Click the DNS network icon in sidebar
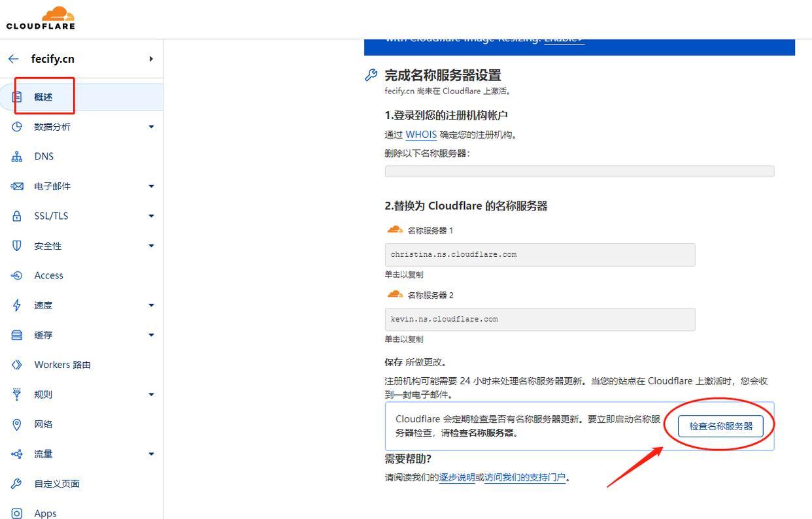Image resolution: width=812 pixels, height=519 pixels. (17, 157)
